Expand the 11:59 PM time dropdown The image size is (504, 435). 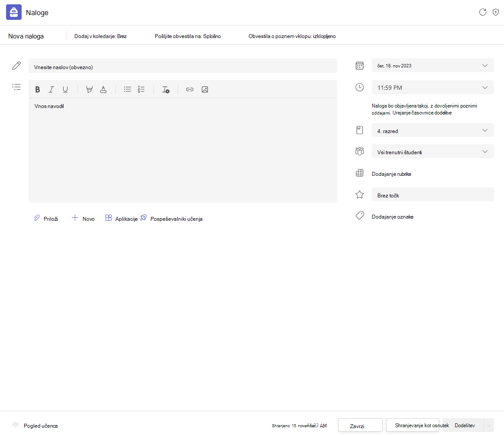pos(433,87)
